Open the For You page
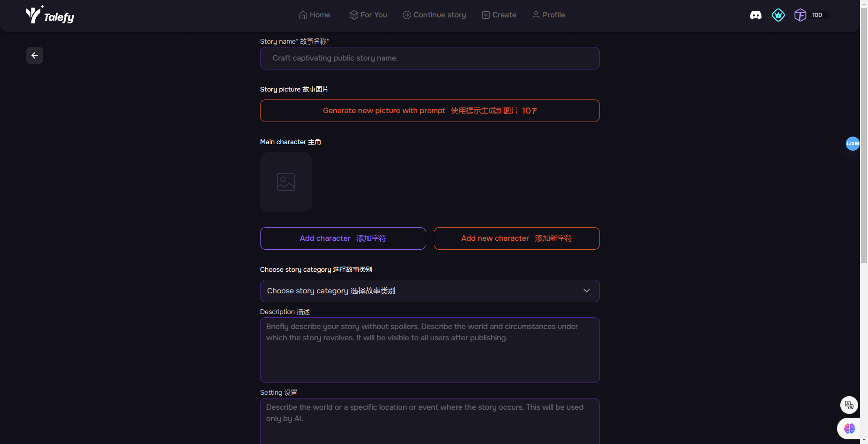868x444 pixels. pyautogui.click(x=369, y=15)
